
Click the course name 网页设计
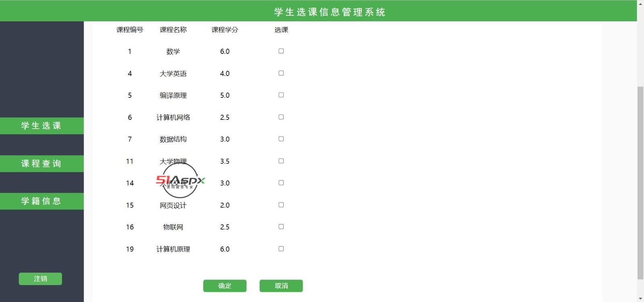[x=173, y=205]
